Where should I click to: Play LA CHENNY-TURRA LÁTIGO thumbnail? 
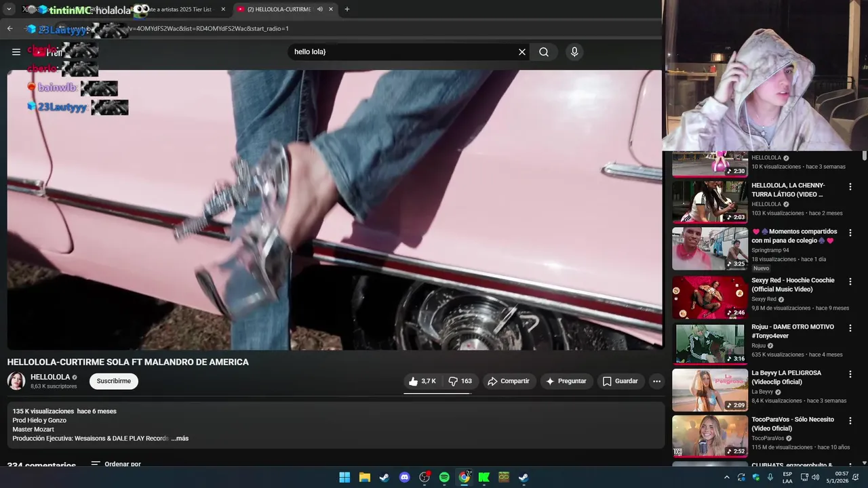coord(709,201)
